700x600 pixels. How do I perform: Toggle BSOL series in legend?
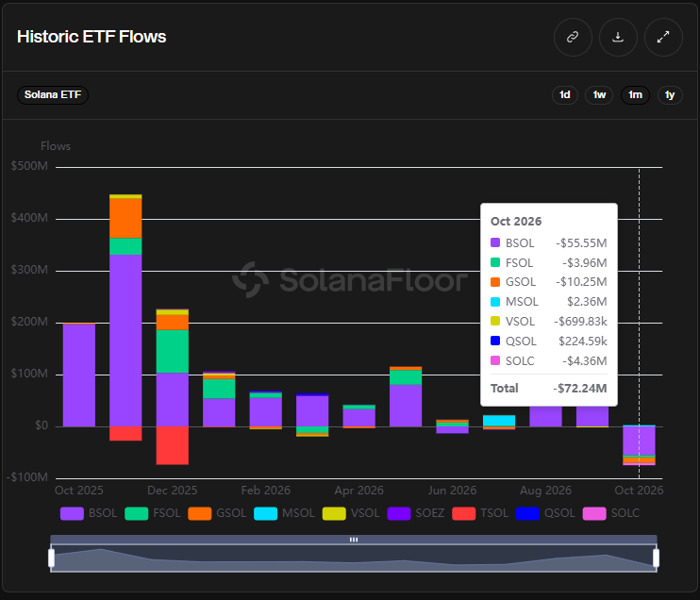[89, 513]
